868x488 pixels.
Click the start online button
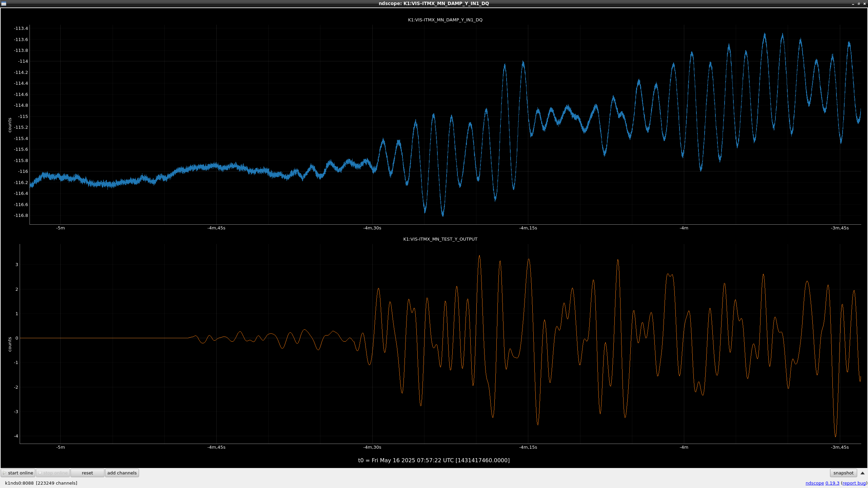click(18, 473)
